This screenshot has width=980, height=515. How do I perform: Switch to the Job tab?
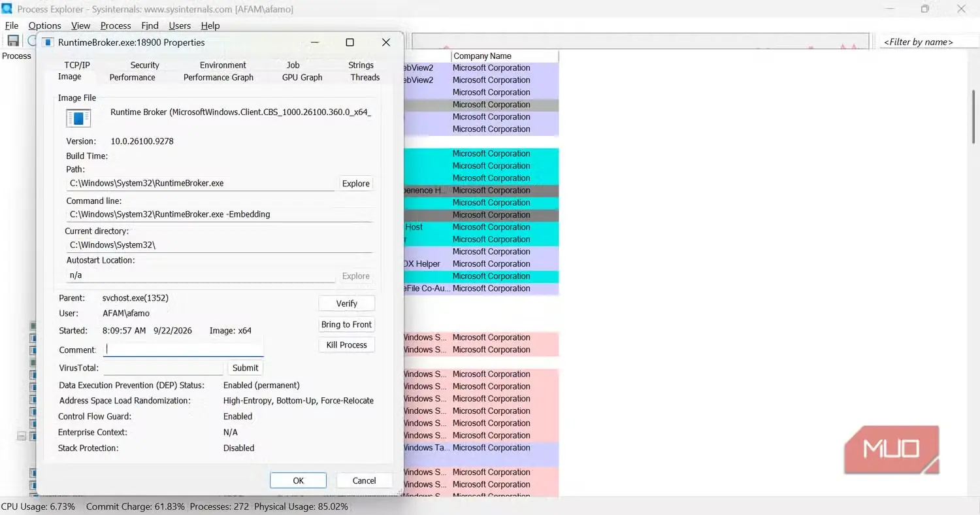pos(293,65)
